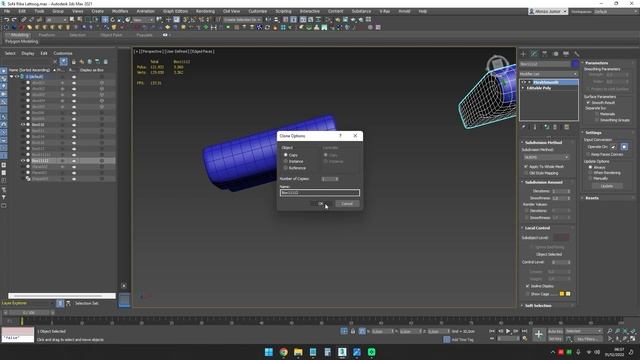Click Configure Modifier Sets icon

pos(567,127)
